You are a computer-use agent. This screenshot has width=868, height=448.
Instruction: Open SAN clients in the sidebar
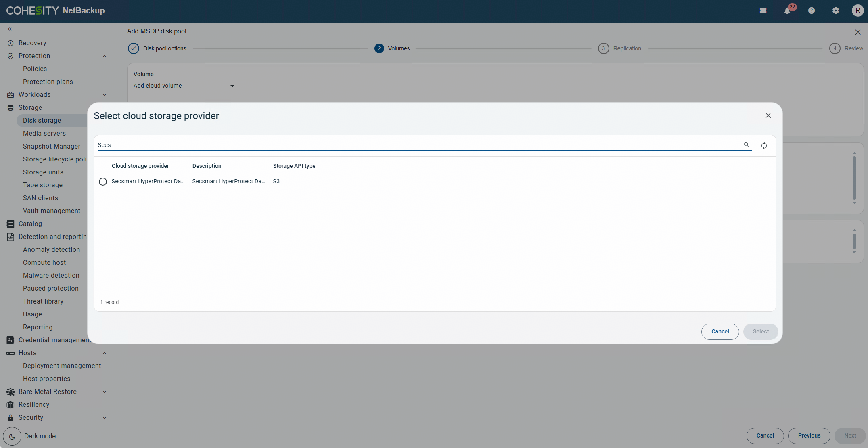pos(40,198)
